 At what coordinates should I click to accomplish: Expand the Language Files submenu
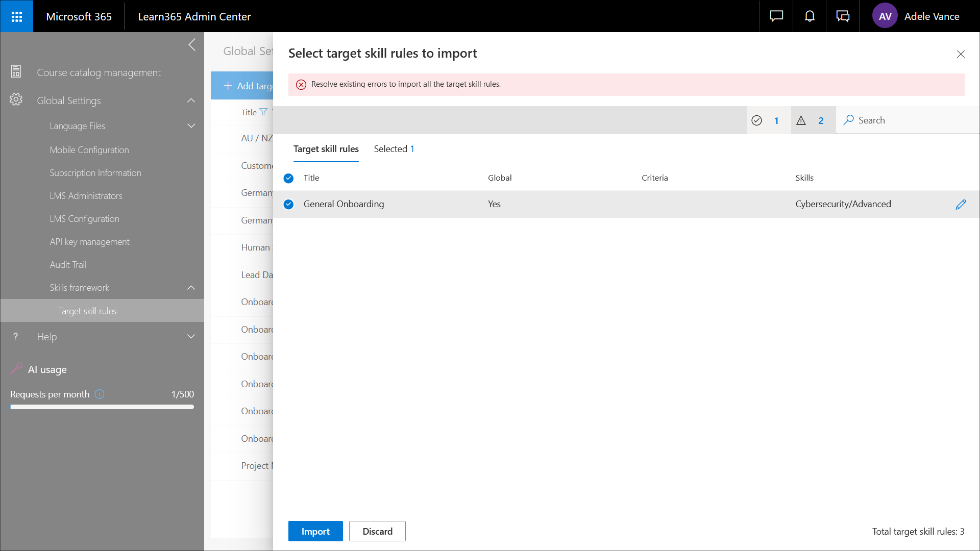coord(191,126)
